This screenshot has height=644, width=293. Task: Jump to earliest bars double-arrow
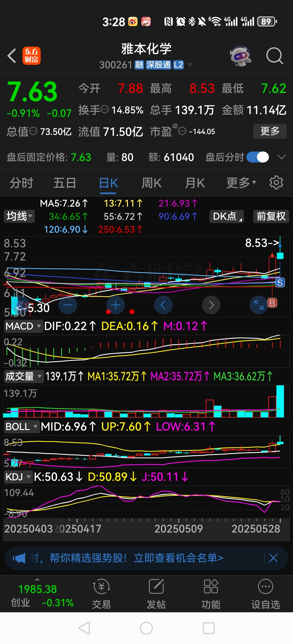pyautogui.click(x=20, y=305)
